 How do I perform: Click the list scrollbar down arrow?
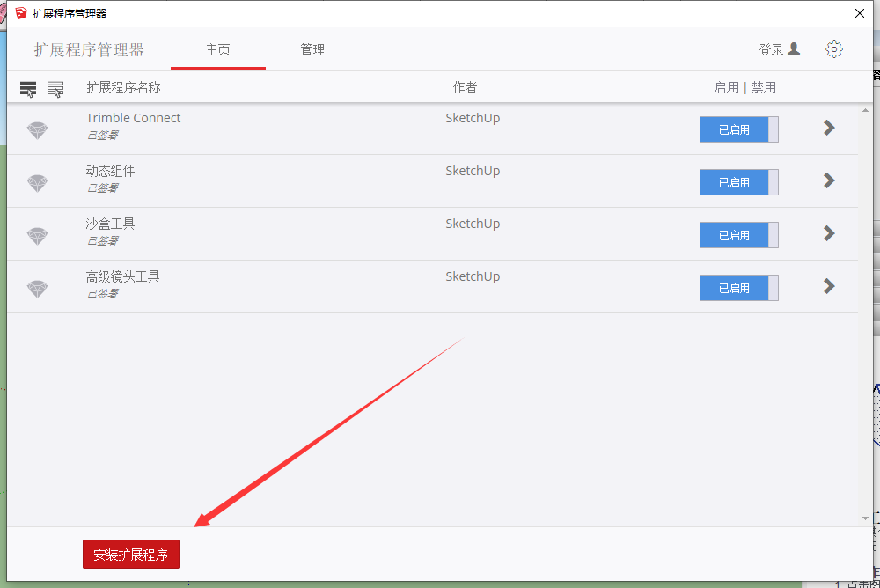[x=865, y=518]
